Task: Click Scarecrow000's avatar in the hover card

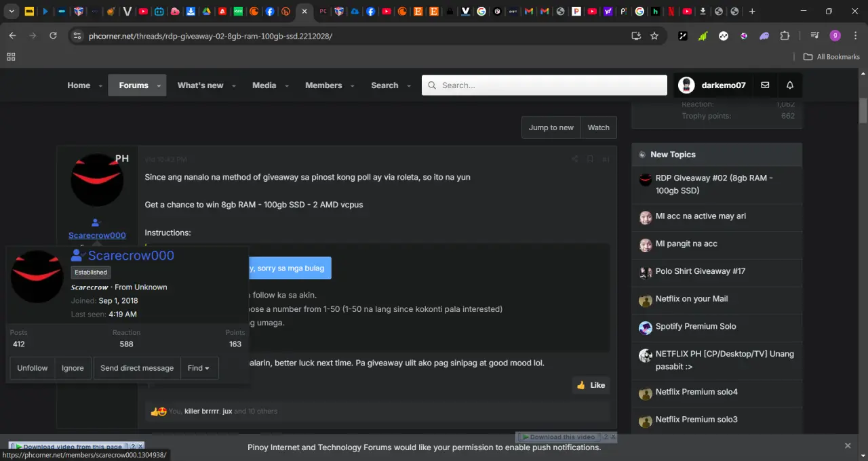Action: pos(37,277)
